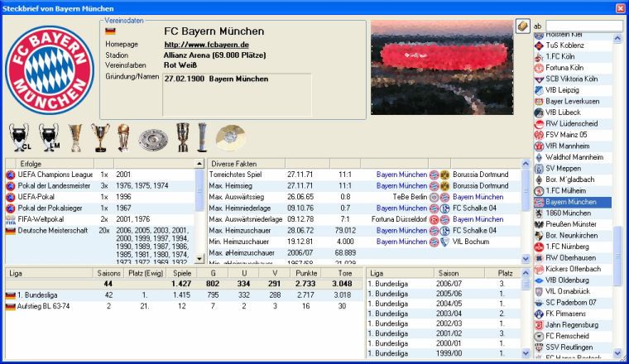Select the Pokal der Landesmeister row
This screenshot has width=629, height=364.
100,185
